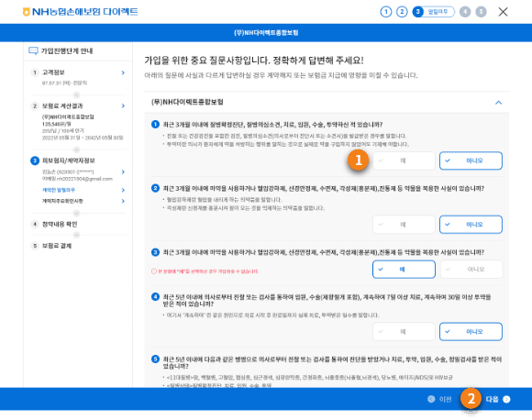Image resolution: width=532 pixels, height=420 pixels.
Task: Proceed with the 다음 button
Action: tap(498, 399)
